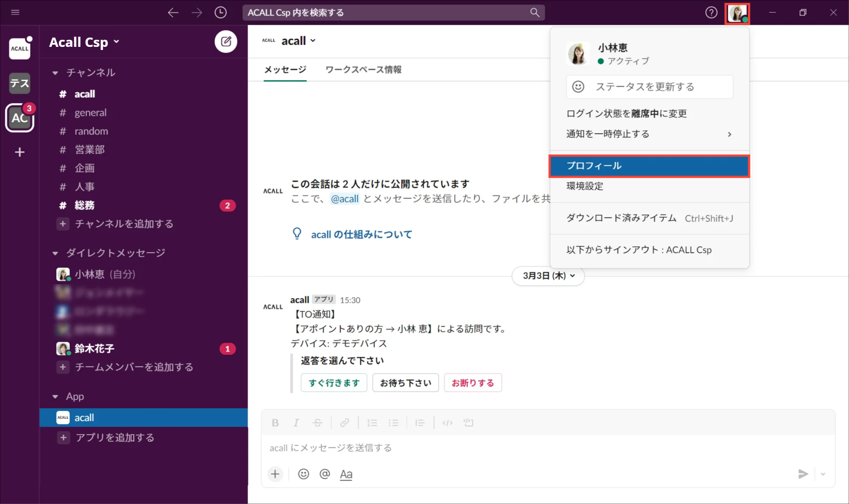Toggle the Aa formatting toolbar
Viewport: 849px width, 504px height.
346,474
